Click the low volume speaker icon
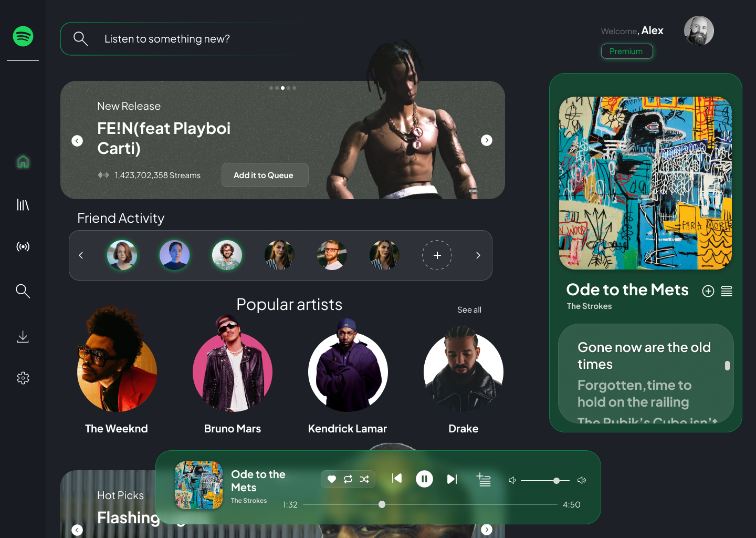Screen dimensions: 756x538 512,480
